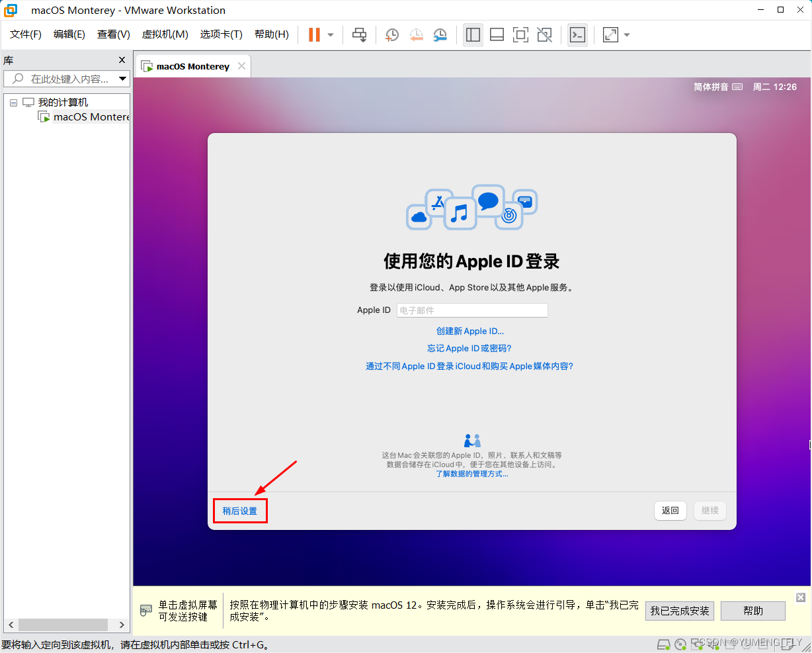Click 忘记 Apple ID 或密码 link
Image resolution: width=812 pixels, height=653 pixels.
(x=469, y=348)
